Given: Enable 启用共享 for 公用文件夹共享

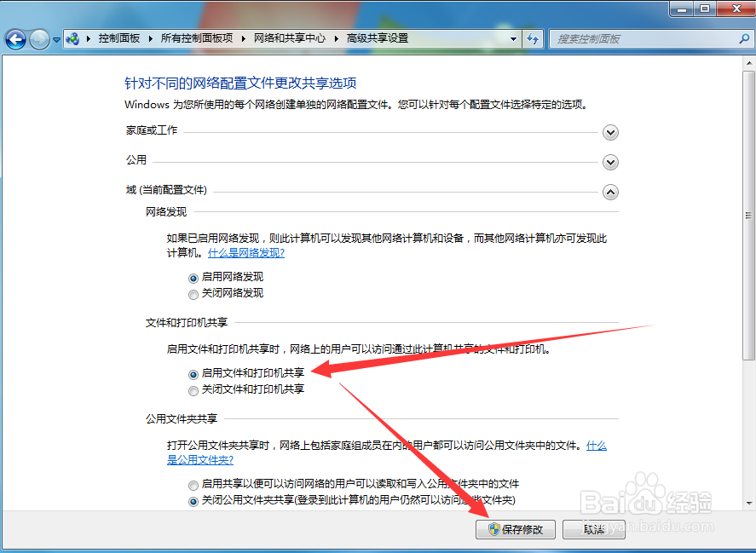Looking at the screenshot, I should point(193,483).
